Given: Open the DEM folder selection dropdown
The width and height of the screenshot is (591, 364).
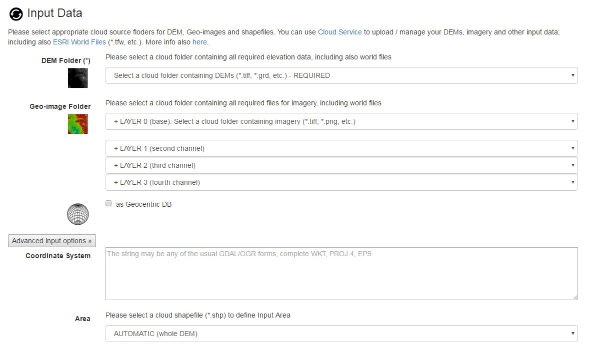Looking at the screenshot, I should [341, 76].
